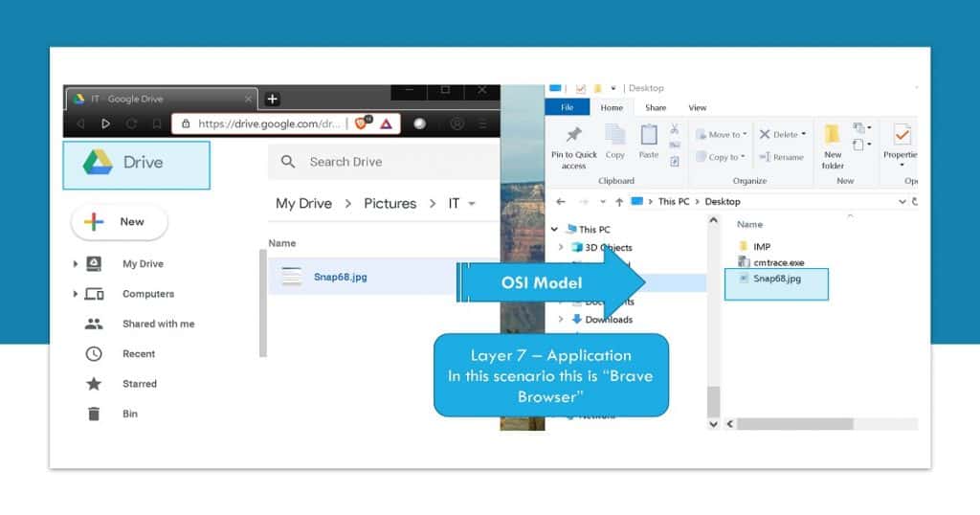This screenshot has height=515, width=980.
Task: Switch to View ribbon tab
Action: click(x=698, y=107)
